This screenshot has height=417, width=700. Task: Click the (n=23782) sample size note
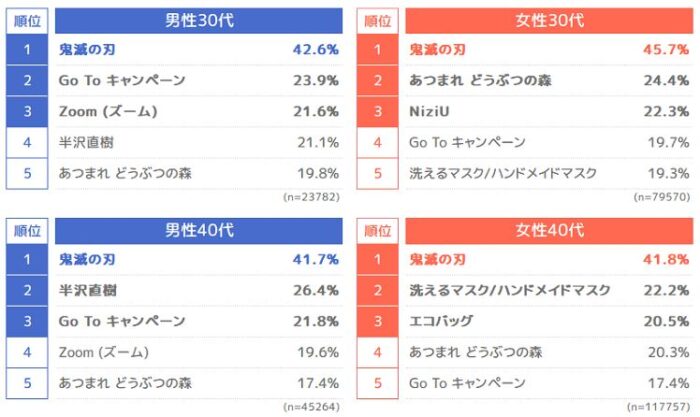point(311,196)
